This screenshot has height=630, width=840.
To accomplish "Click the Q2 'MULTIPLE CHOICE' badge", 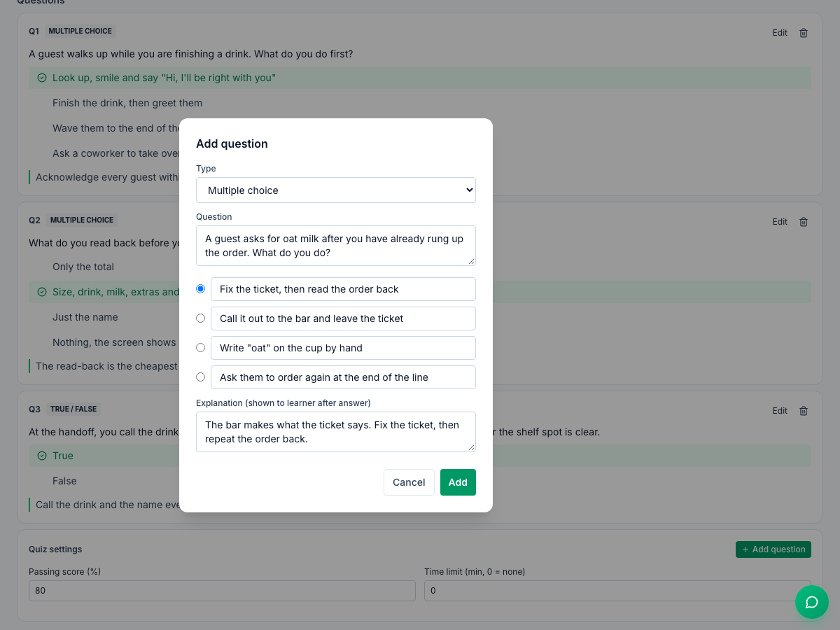I will (82, 220).
